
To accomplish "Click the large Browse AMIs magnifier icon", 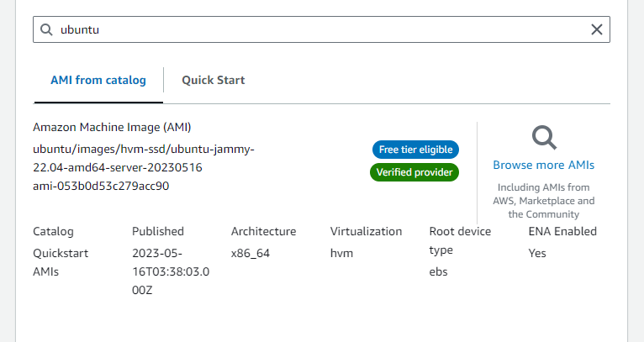I will pyautogui.click(x=544, y=137).
